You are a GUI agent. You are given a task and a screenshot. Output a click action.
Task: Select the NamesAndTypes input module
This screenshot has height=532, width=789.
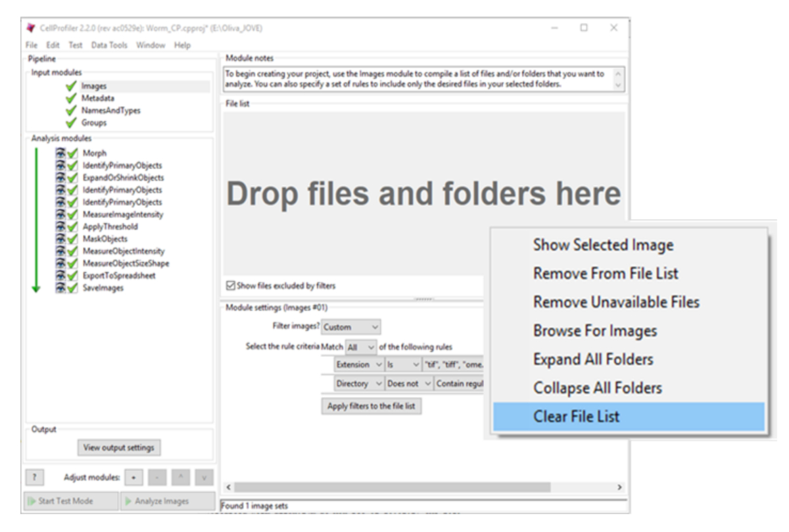click(x=111, y=110)
